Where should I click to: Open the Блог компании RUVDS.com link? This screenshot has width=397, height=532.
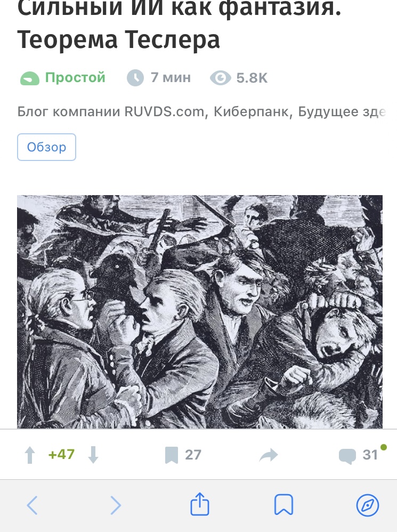click(110, 111)
